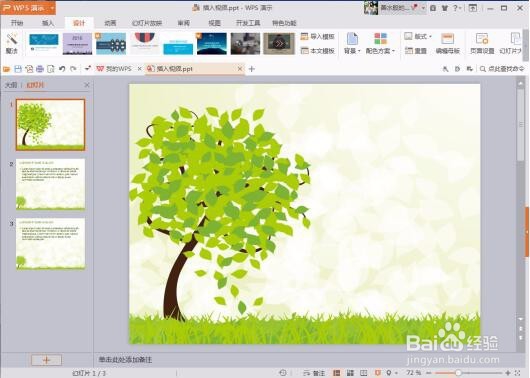This screenshot has height=378, width=530.
Task: Click the add new slide plus button
Action: coord(46,360)
